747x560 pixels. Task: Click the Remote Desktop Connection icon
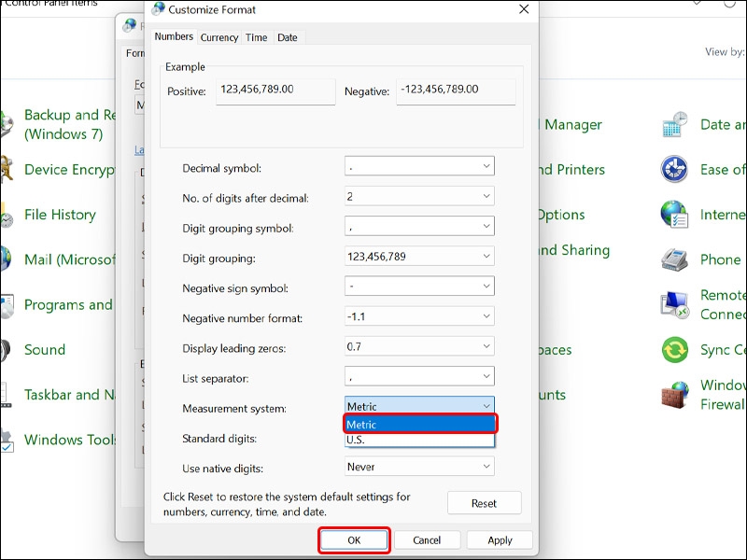click(674, 304)
